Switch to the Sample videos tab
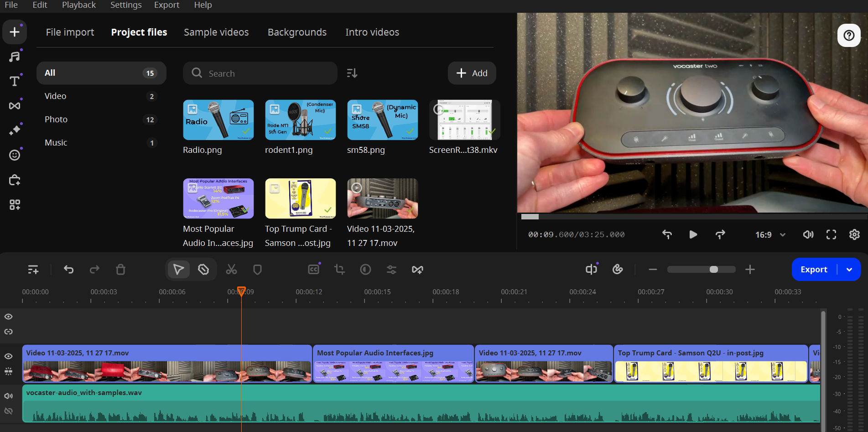This screenshot has width=868, height=432. tap(216, 32)
